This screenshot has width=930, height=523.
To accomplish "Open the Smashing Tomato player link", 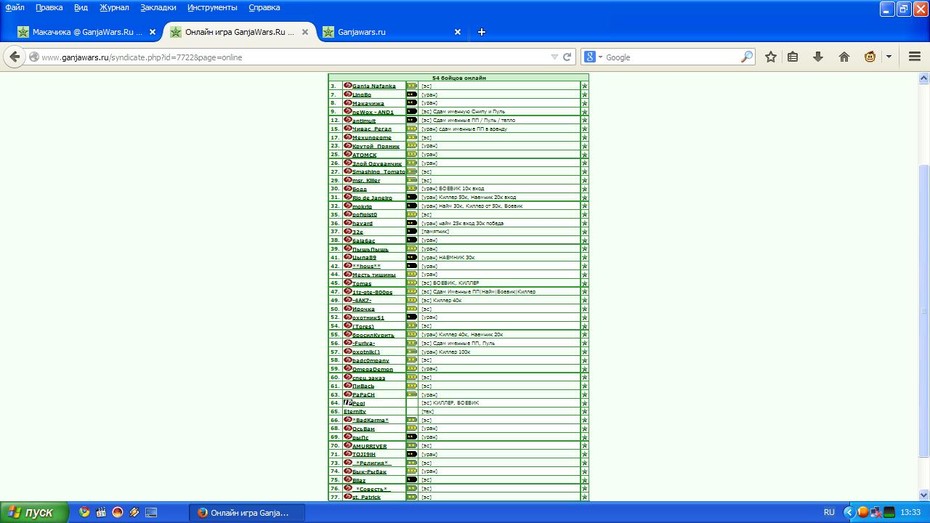I will 378,171.
